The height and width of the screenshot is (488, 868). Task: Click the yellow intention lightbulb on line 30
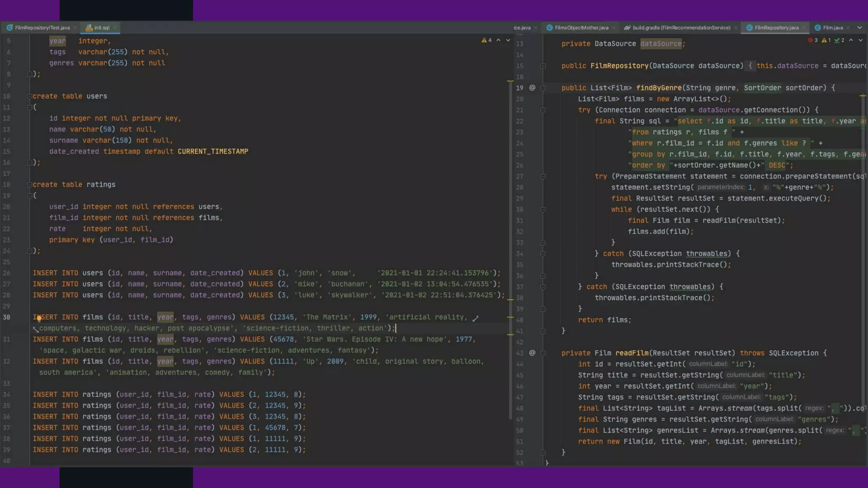pyautogui.click(x=39, y=319)
